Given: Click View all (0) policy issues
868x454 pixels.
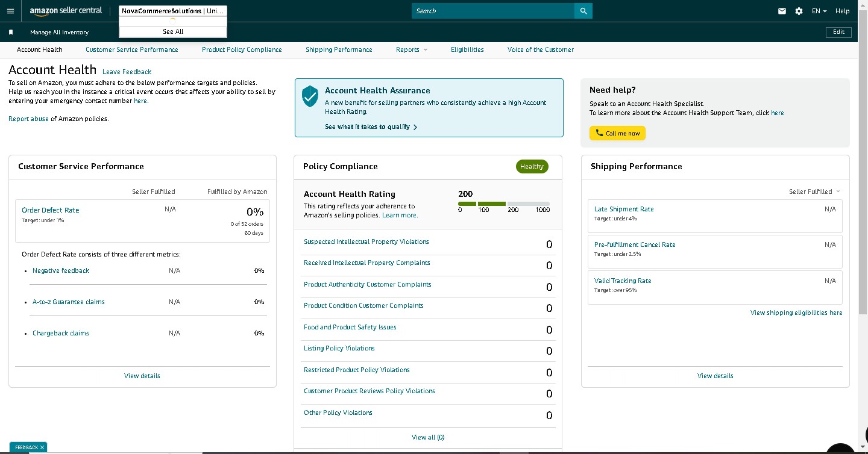Looking at the screenshot, I should click(428, 437).
